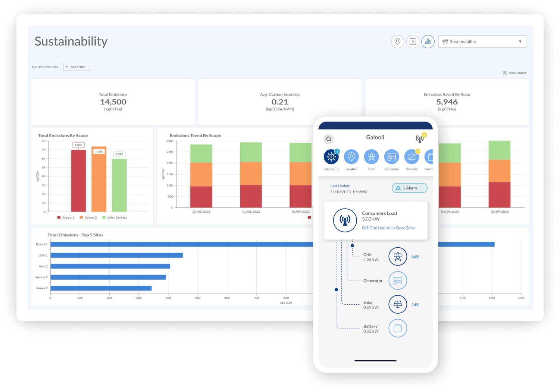The image size is (560, 392).
Task: Open the Rectifier tab icon
Action: 412,157
